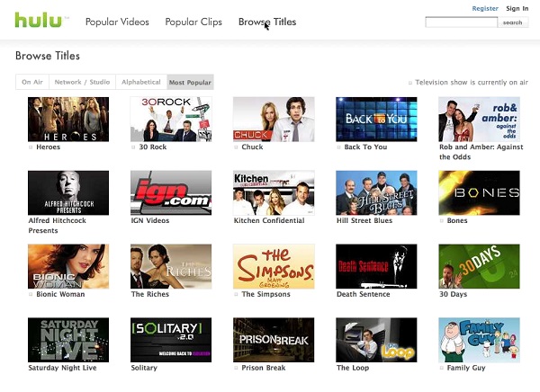Viewport: 540px width, 392px height.
Task: Open the ign.com thumbnail
Action: [x=171, y=192]
